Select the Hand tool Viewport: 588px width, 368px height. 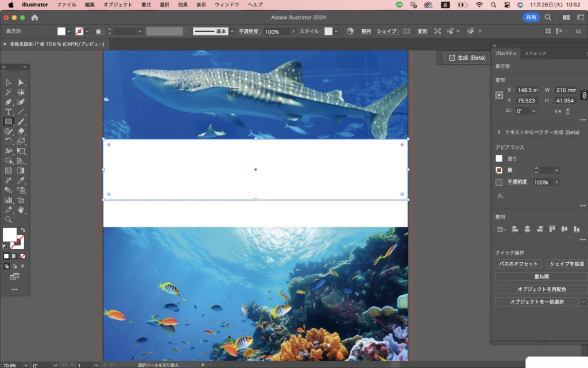21,210
